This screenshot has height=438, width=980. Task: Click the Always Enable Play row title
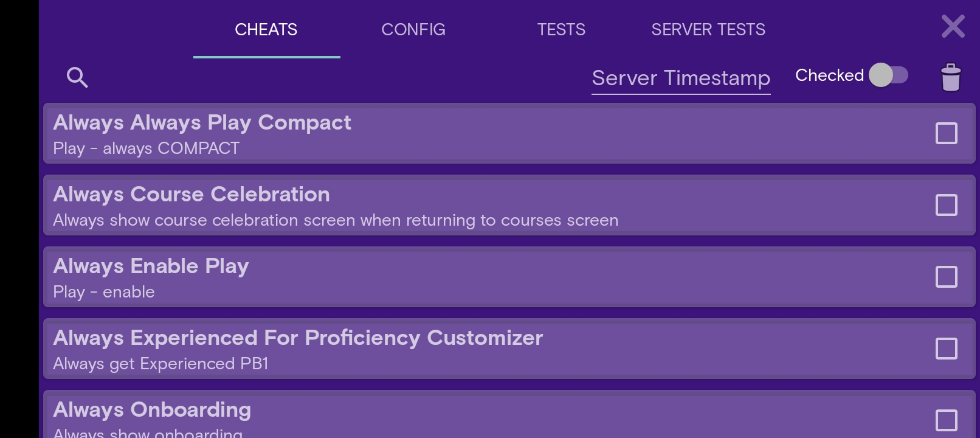click(151, 266)
